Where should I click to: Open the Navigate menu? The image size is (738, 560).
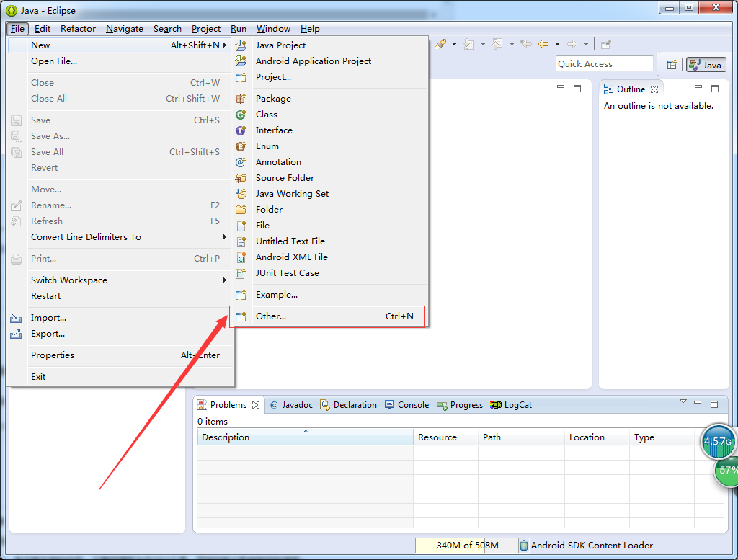pyautogui.click(x=124, y=29)
